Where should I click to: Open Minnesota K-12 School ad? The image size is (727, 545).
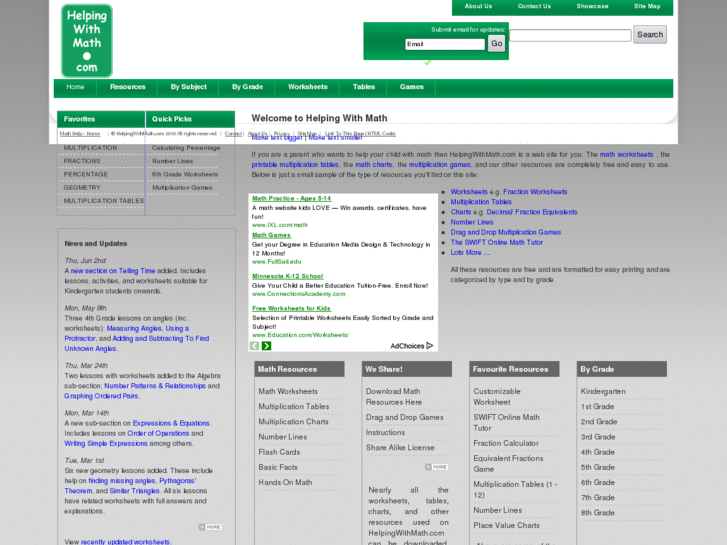(x=287, y=276)
